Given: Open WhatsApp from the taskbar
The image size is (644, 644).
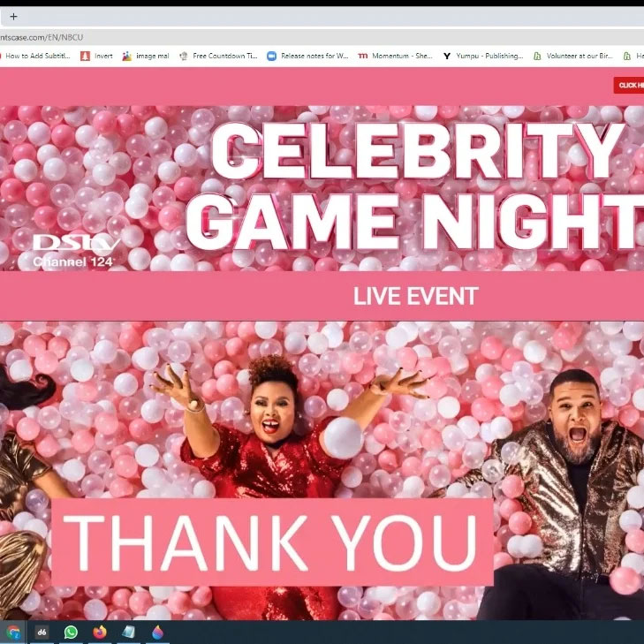Looking at the screenshot, I should click(71, 633).
